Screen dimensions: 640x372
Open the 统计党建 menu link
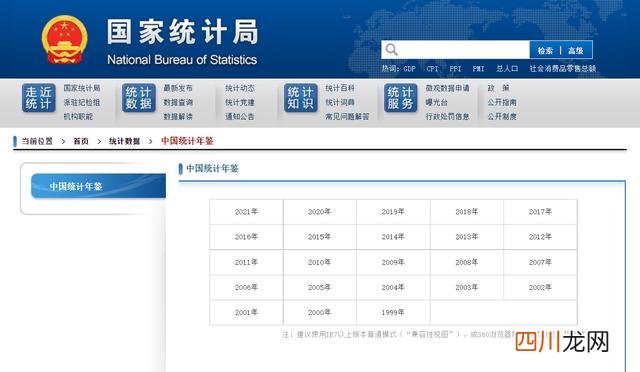coord(240,102)
